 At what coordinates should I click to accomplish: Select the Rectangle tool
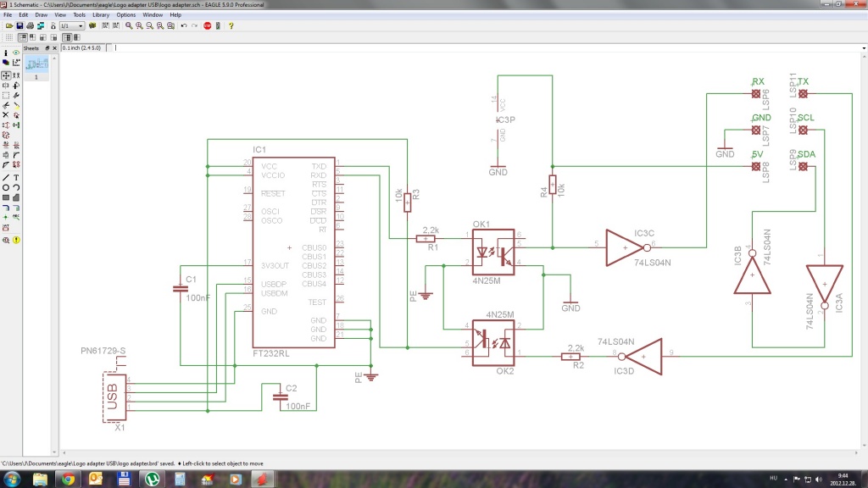[6, 197]
